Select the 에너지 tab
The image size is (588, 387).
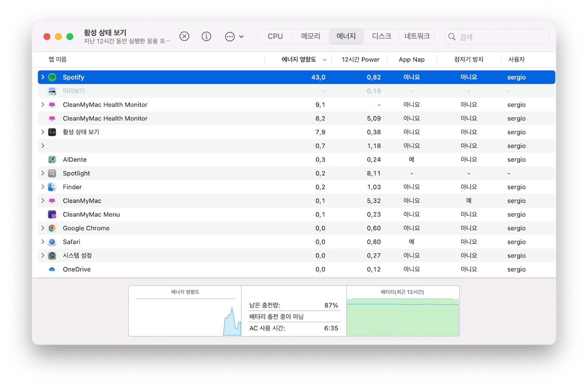pyautogui.click(x=346, y=37)
